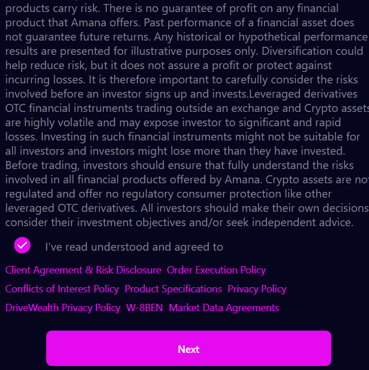The height and width of the screenshot is (370, 369).
Task: Open Client Agreement & Risk Disclosure link
Action: [83, 270]
